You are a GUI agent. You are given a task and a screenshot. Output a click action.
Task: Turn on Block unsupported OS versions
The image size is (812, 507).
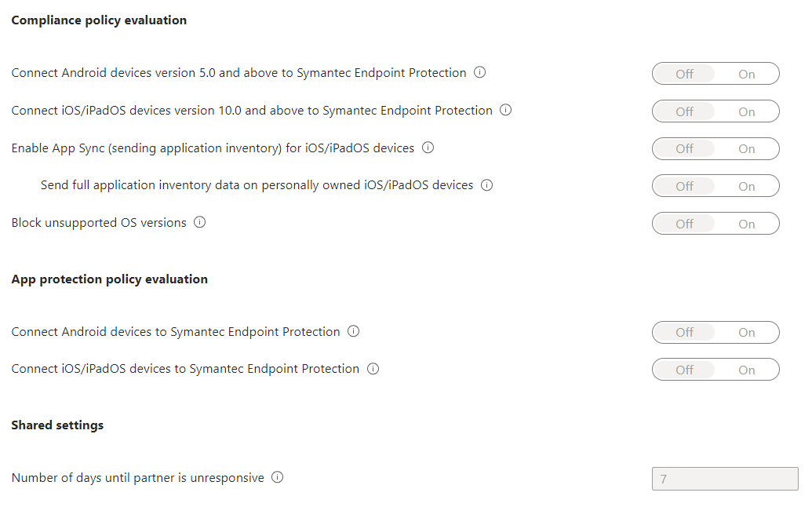point(746,223)
